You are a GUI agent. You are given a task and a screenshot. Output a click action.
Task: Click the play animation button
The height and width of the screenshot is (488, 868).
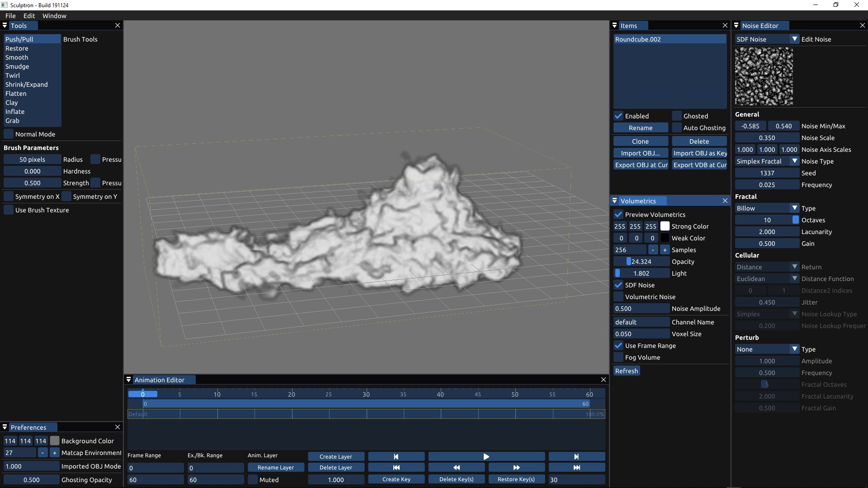(x=486, y=457)
